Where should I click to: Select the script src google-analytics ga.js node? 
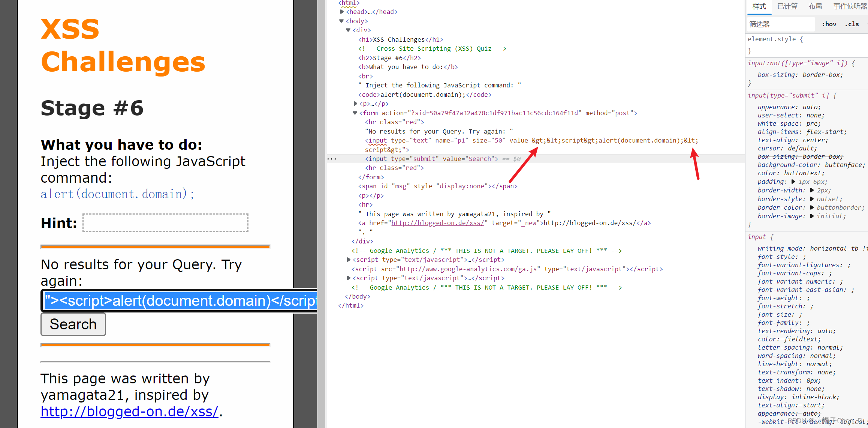[507, 269]
